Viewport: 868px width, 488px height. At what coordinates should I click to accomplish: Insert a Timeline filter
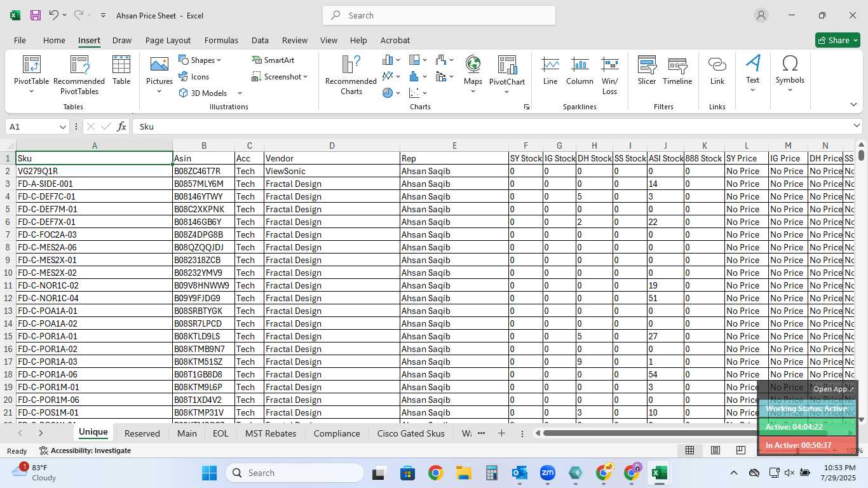pos(677,70)
